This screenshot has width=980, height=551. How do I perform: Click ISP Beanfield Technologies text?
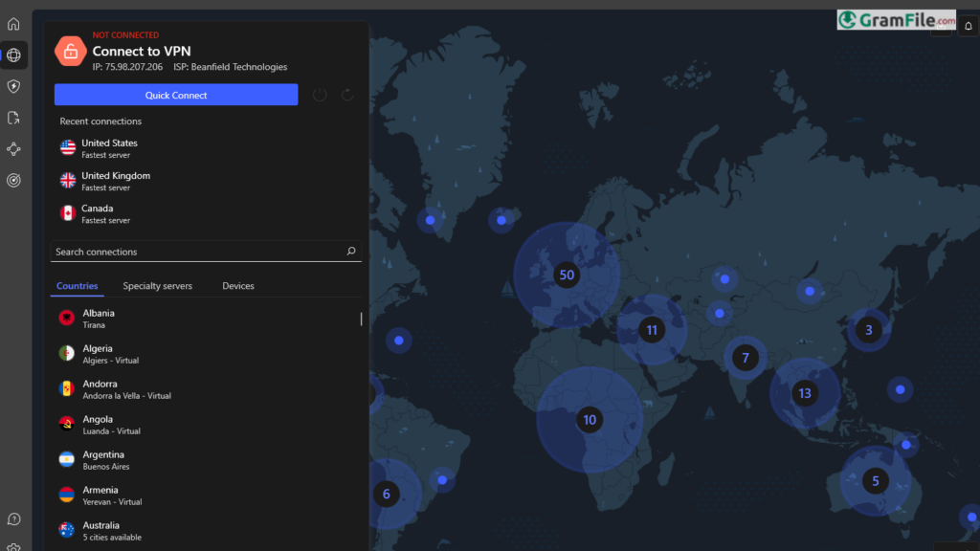tap(230, 67)
